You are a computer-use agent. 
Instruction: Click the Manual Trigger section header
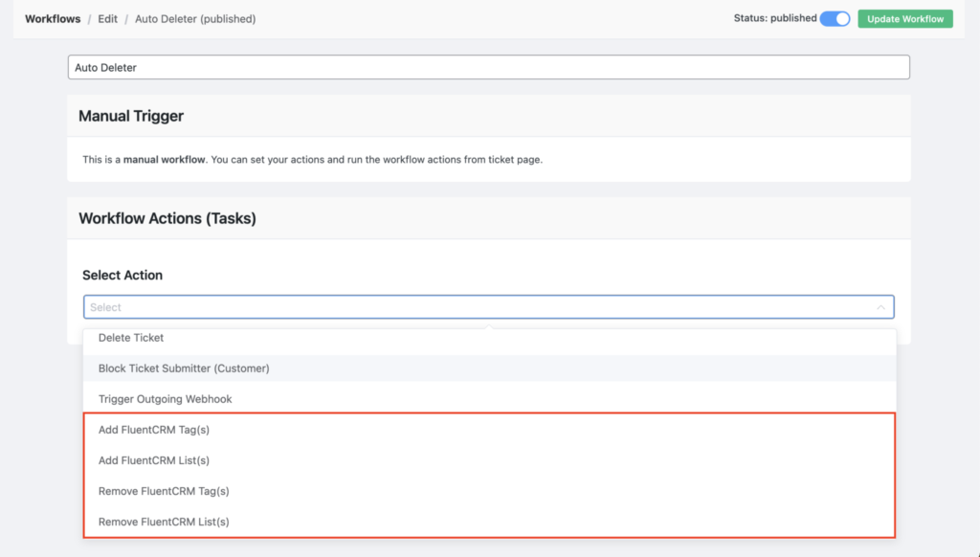pyautogui.click(x=131, y=116)
